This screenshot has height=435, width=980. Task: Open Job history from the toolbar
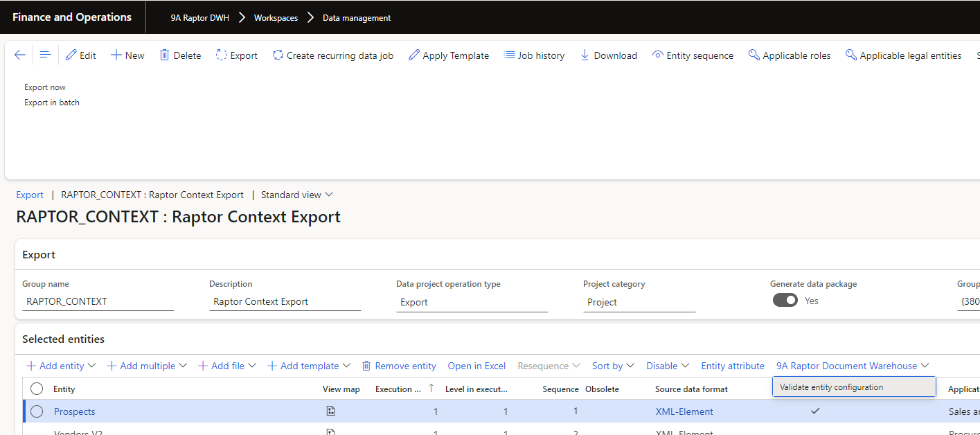pos(534,55)
